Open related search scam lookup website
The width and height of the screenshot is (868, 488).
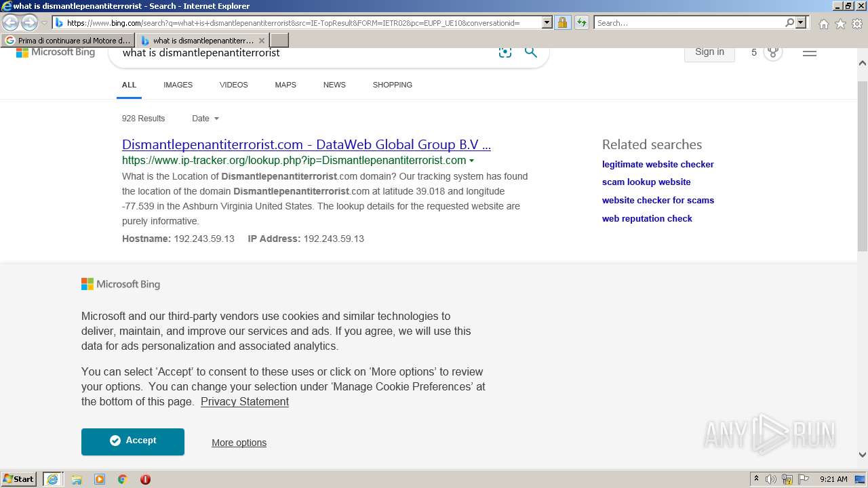[646, 182]
